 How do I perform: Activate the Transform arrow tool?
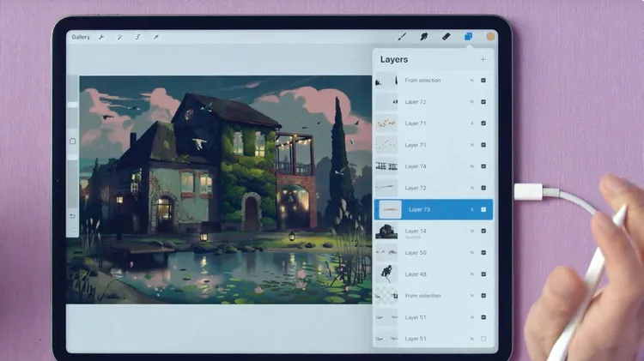156,38
